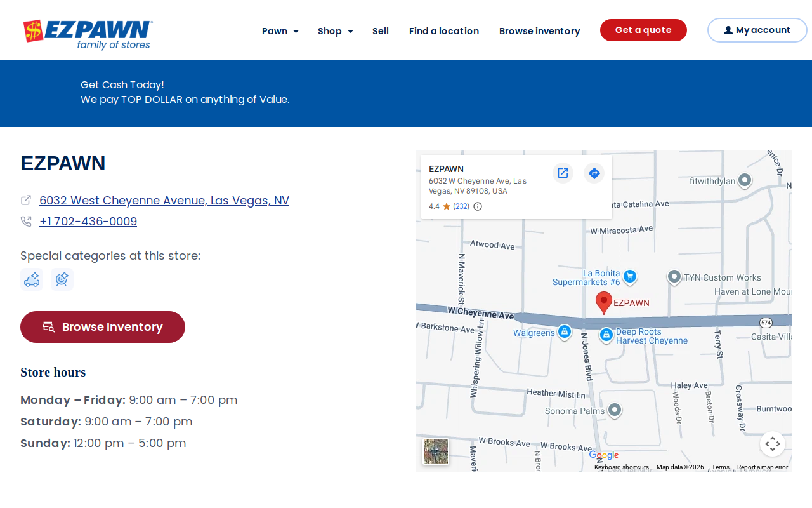Viewport: 812px width, 508px height.
Task: Click the red EZPAWN map pin
Action: click(604, 303)
